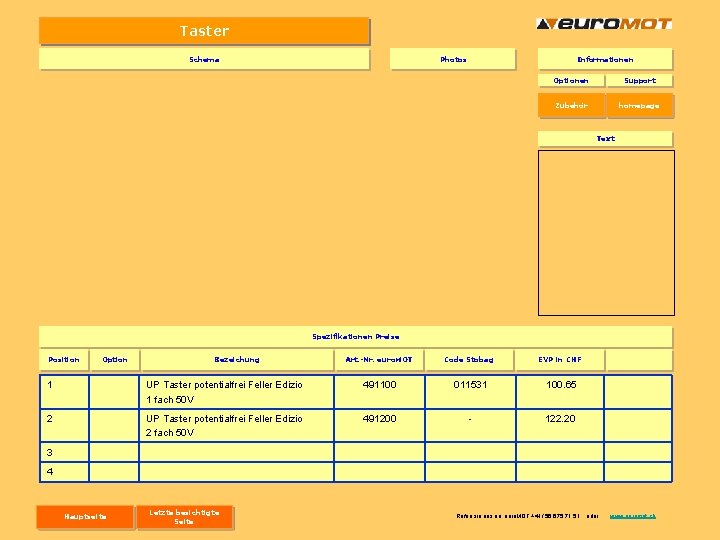
Task: Open the Schema section
Action: (x=204, y=59)
